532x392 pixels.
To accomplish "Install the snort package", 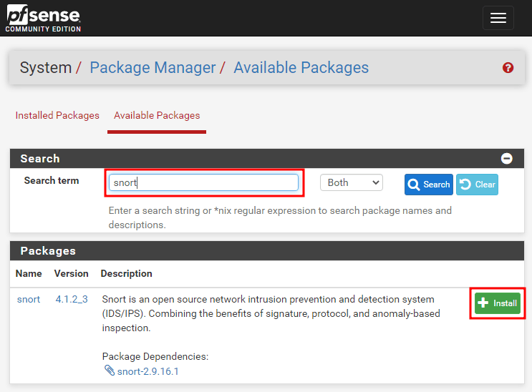I will [497, 303].
